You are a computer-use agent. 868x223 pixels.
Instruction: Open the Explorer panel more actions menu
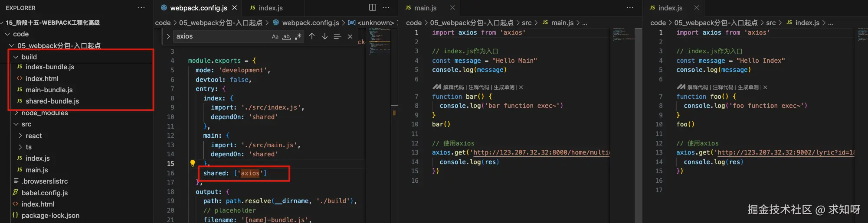(141, 8)
